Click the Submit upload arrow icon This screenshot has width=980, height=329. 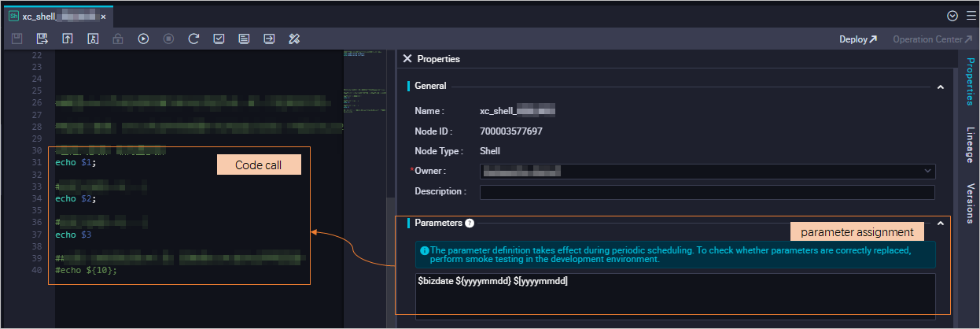[x=68, y=39]
